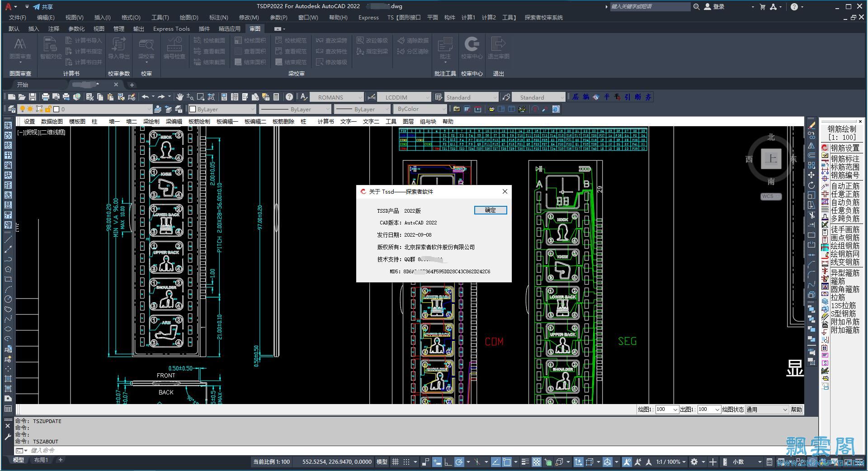Click the Workspace switching gear icon
The width and height of the screenshot is (868, 471).
click(694, 462)
